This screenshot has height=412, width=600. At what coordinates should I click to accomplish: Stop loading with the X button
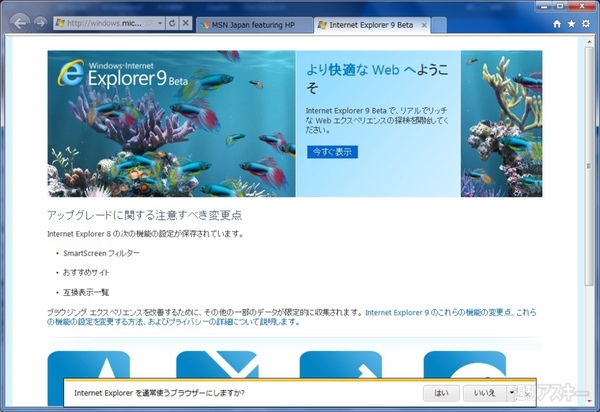(186, 23)
